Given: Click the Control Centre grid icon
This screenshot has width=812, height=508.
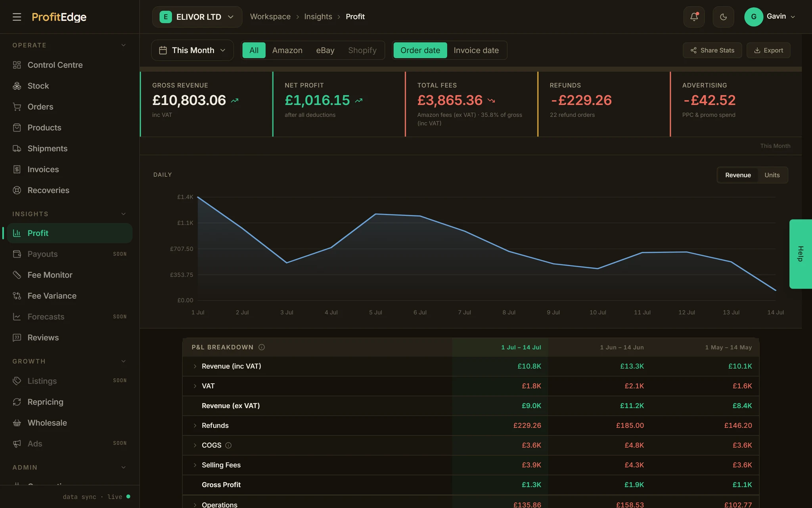Looking at the screenshot, I should [x=17, y=65].
